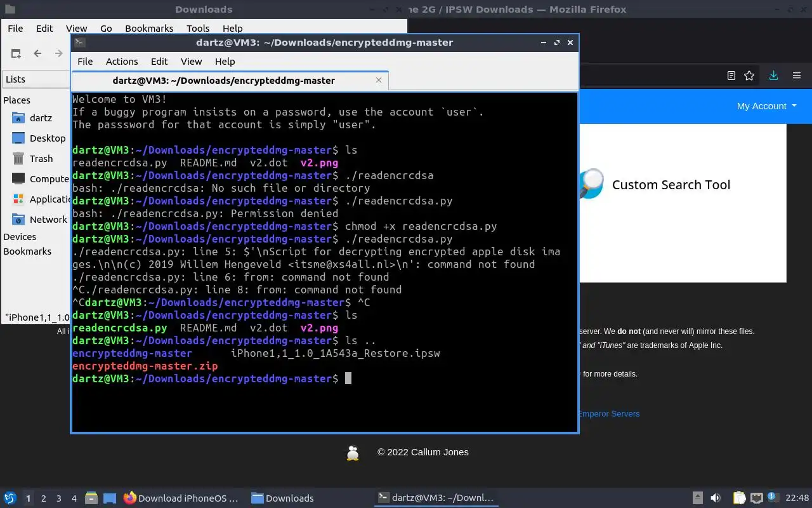Open file manager View menu
This screenshot has height=508, width=812.
pos(76,28)
